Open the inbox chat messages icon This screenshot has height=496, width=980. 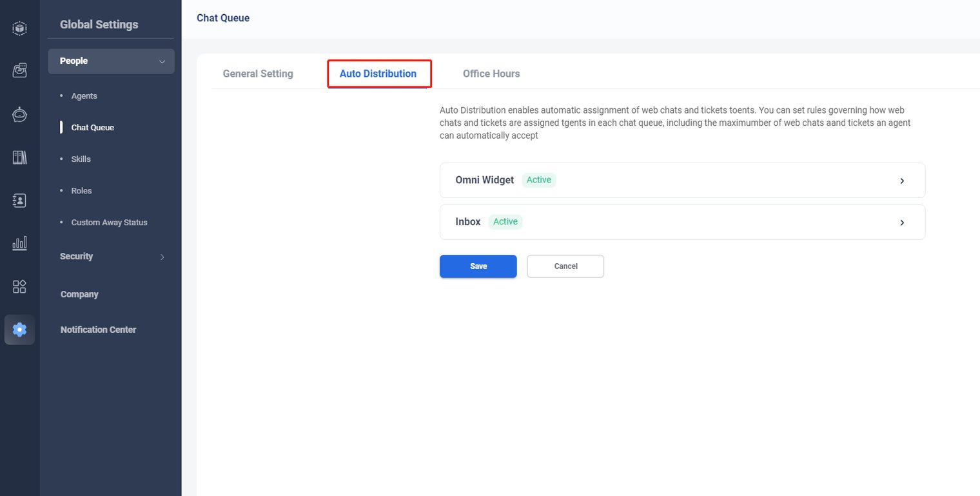[x=19, y=71]
